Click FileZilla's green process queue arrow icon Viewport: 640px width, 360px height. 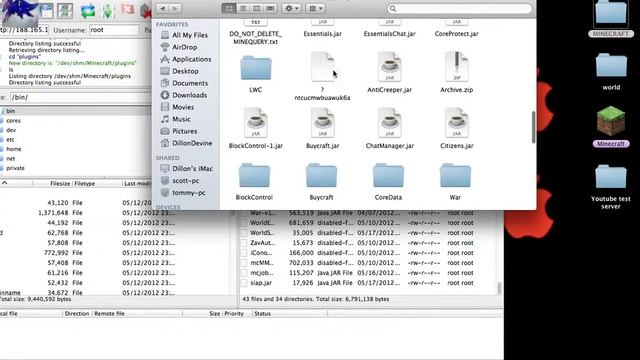click(107, 11)
